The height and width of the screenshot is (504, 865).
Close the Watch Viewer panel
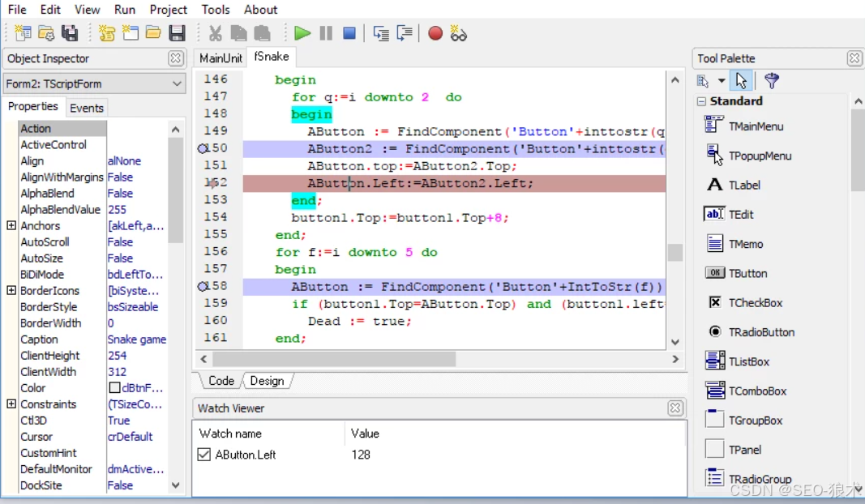click(x=675, y=408)
